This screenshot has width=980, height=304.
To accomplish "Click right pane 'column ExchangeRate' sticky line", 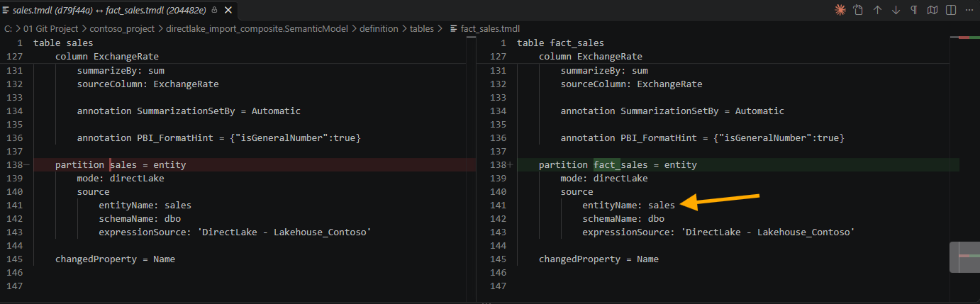I will click(591, 57).
